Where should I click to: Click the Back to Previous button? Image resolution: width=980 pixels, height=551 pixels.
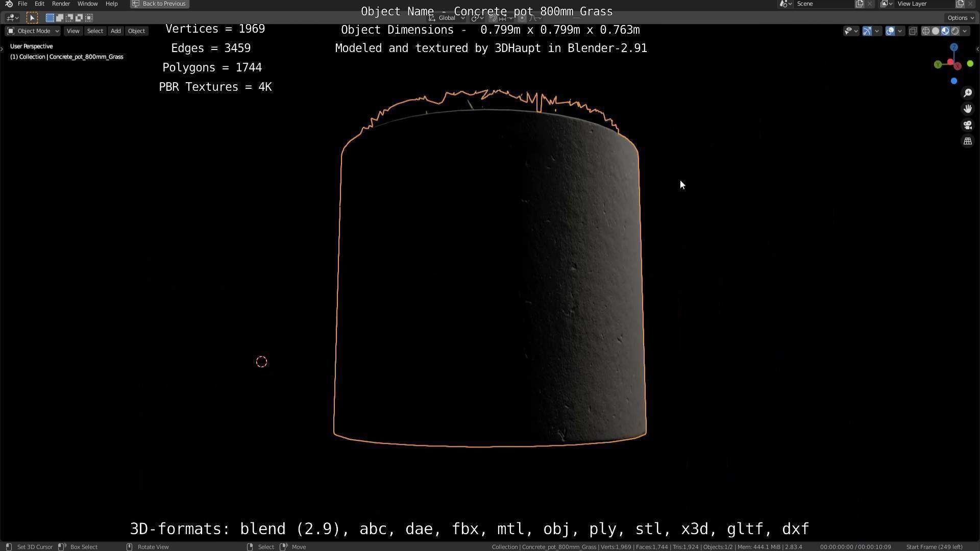point(160,4)
